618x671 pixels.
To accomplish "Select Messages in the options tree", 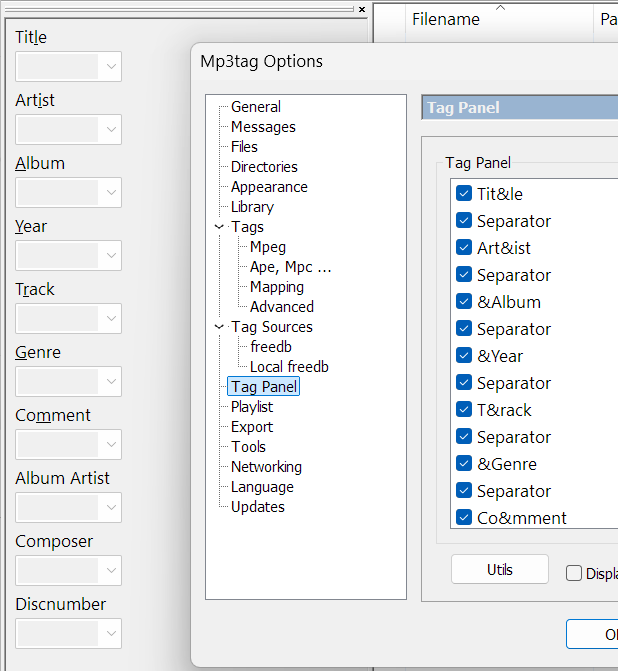I will pyautogui.click(x=263, y=127).
